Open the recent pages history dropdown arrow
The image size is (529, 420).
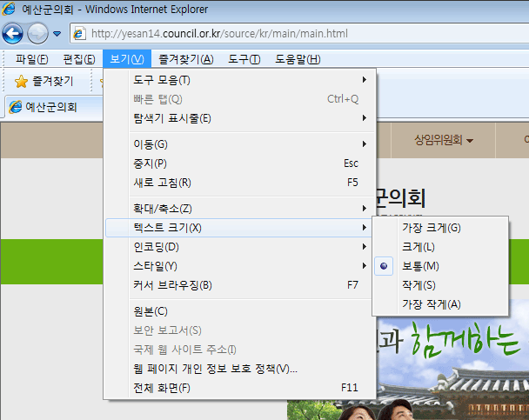(57, 34)
